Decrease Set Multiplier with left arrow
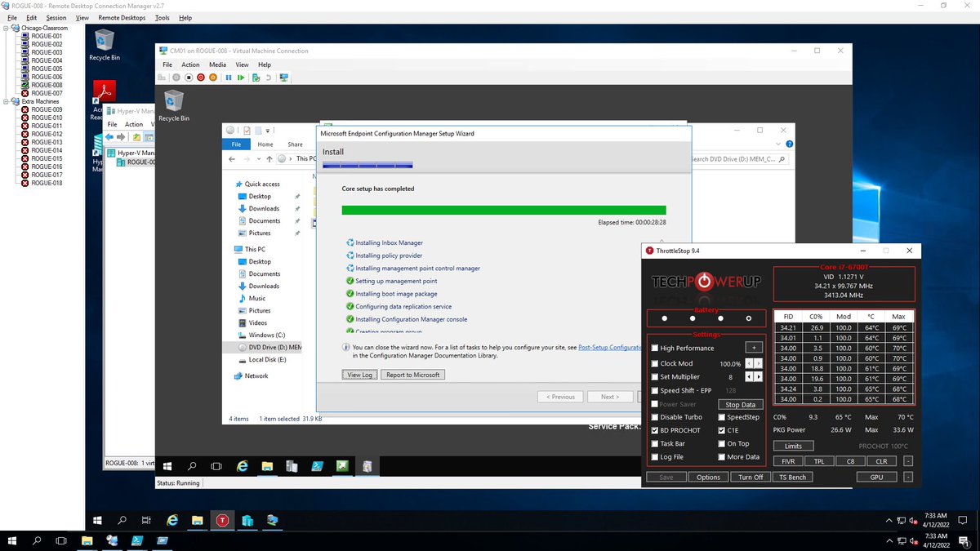Image resolution: width=980 pixels, height=551 pixels. pyautogui.click(x=750, y=377)
